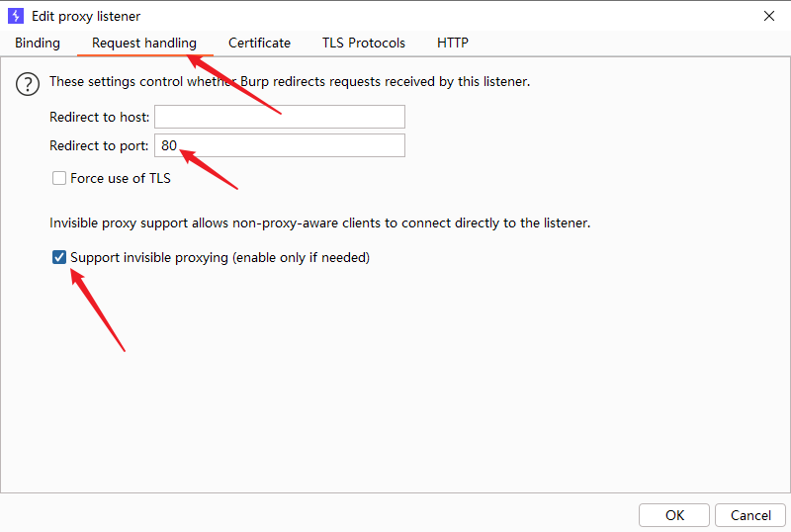The height and width of the screenshot is (532, 791).
Task: Enable the Force use of TLS checkbox
Action: (59, 178)
